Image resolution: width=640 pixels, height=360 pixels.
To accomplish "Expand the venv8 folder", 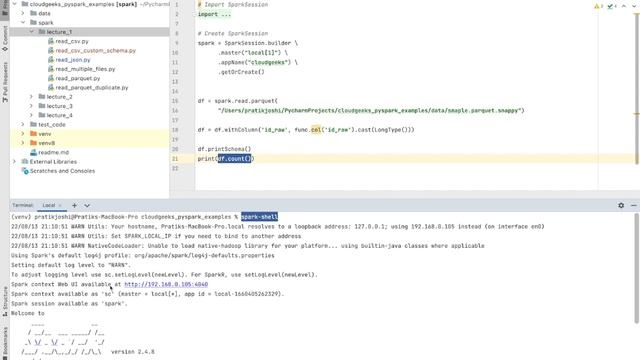I will tap(23, 143).
